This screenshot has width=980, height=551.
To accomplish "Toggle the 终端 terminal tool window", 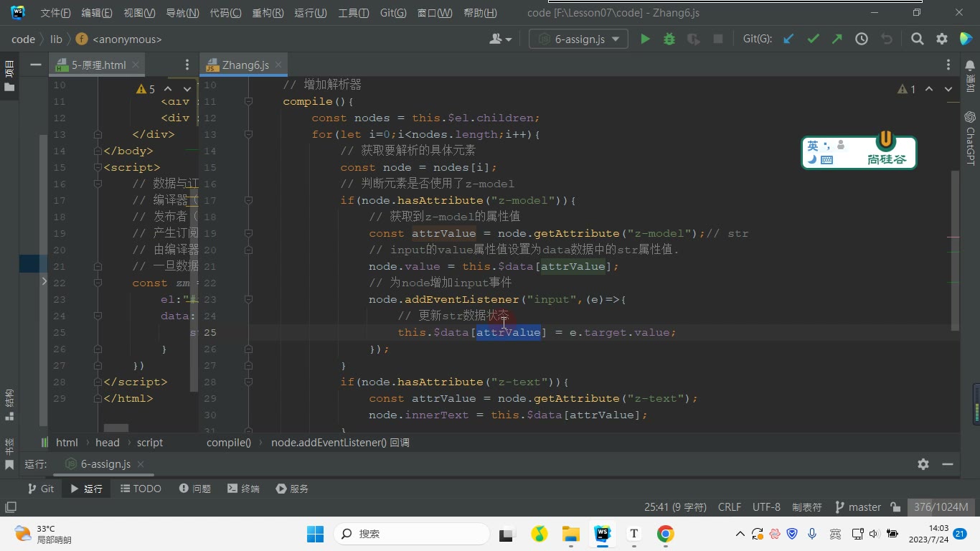I will (x=243, y=489).
